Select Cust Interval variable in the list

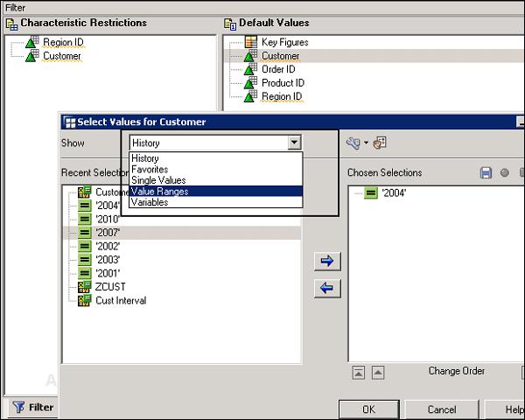121,300
